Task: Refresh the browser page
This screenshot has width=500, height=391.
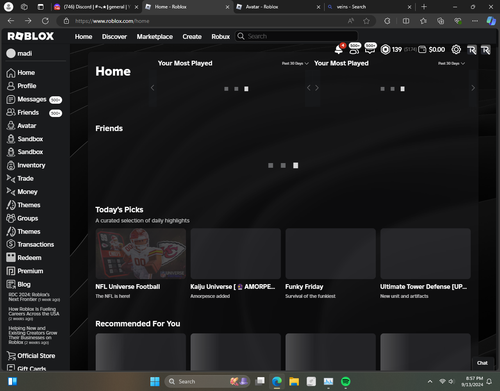Action: click(45, 21)
